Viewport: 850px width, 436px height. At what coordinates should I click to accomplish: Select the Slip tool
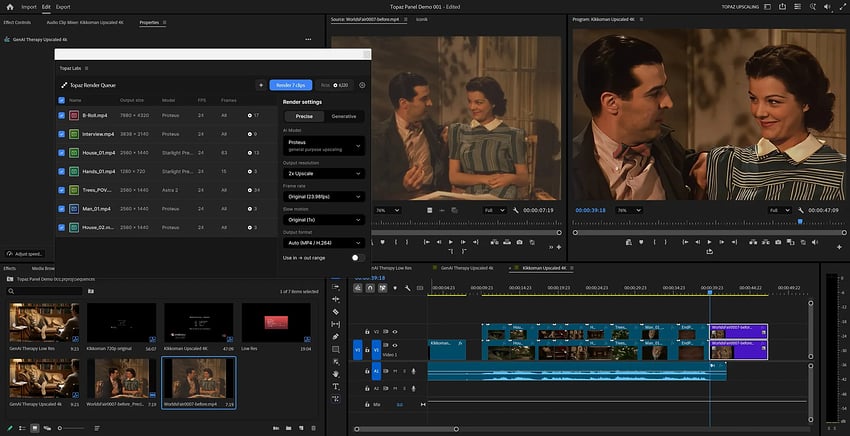336,324
